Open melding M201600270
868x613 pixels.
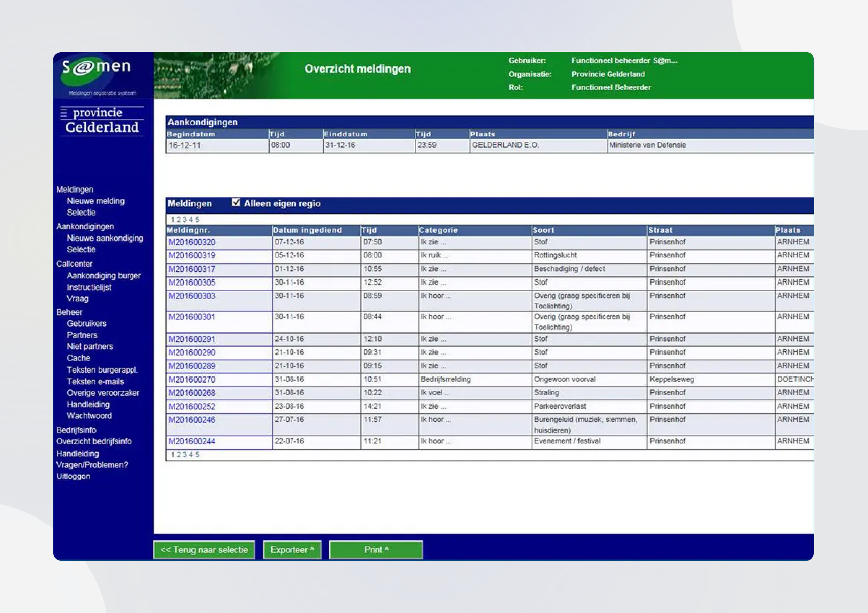192,380
